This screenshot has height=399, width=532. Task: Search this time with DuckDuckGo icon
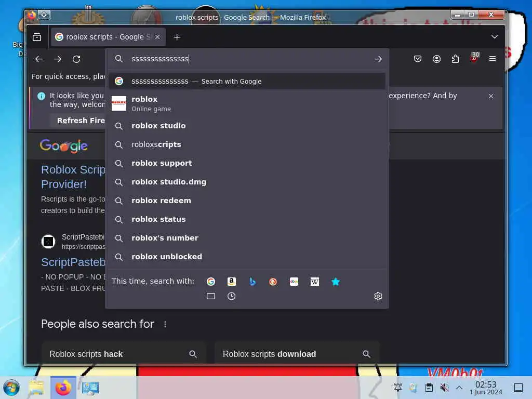tap(273, 282)
